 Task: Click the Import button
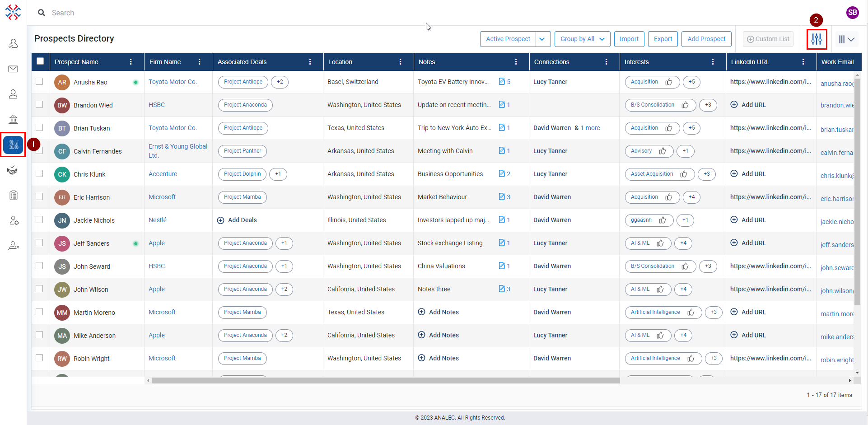629,39
